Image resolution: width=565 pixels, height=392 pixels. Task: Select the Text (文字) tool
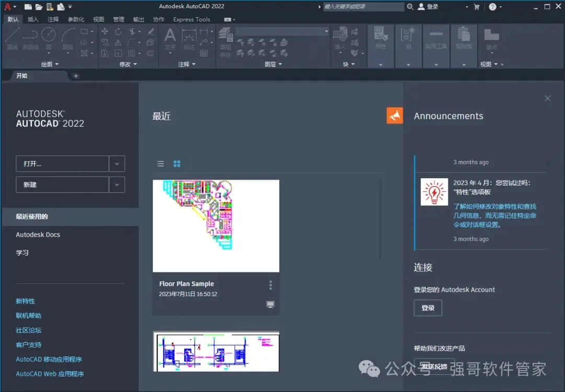[x=169, y=40]
